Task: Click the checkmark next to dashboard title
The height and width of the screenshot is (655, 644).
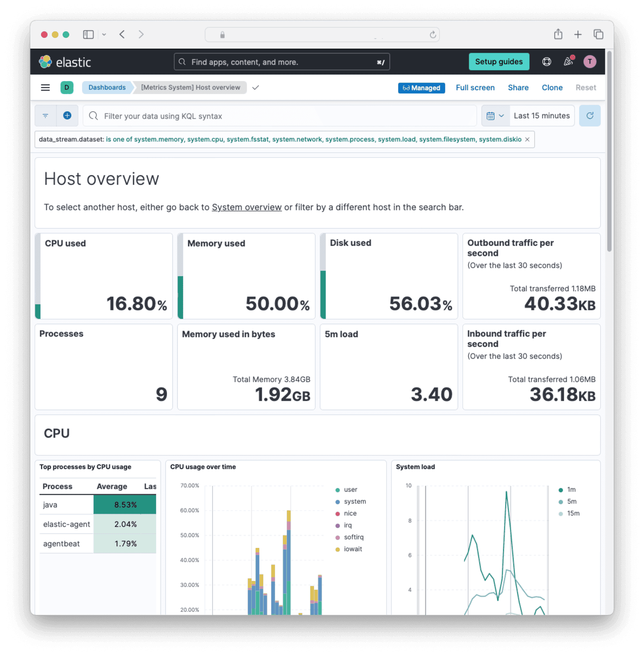Action: click(x=256, y=87)
